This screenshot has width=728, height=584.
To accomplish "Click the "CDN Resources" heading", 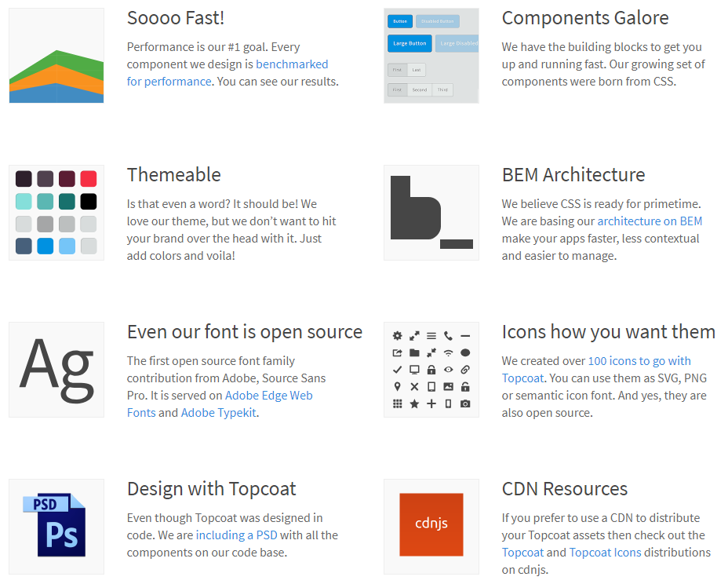I will pos(565,489).
